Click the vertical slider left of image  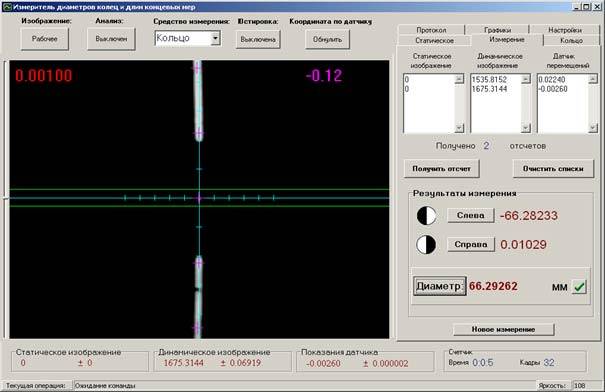click(x=5, y=199)
